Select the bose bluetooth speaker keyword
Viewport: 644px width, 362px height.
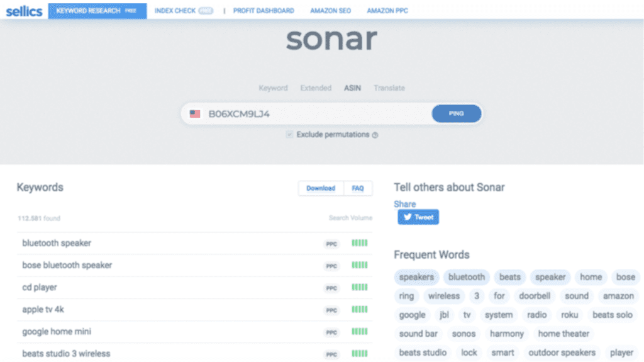[67, 265]
